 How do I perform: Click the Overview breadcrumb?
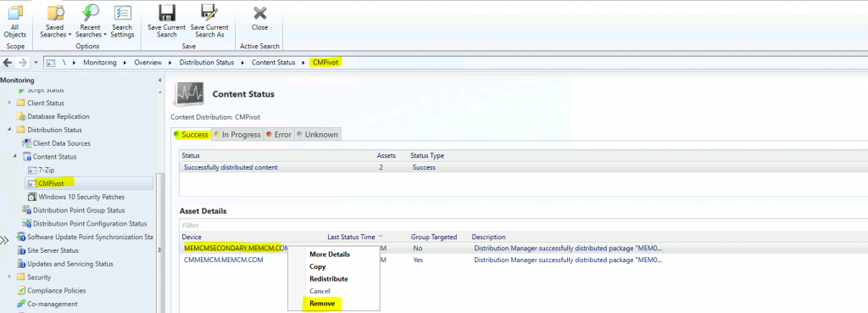click(x=147, y=63)
